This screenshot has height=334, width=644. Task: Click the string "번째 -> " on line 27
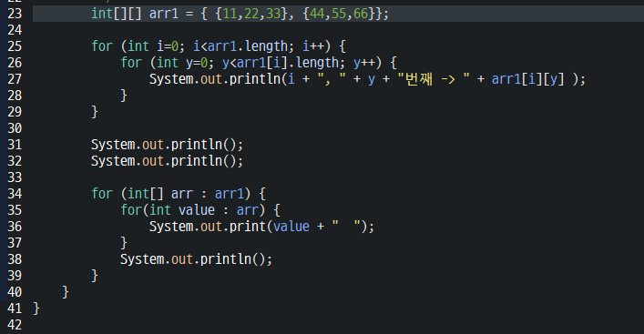coord(434,79)
